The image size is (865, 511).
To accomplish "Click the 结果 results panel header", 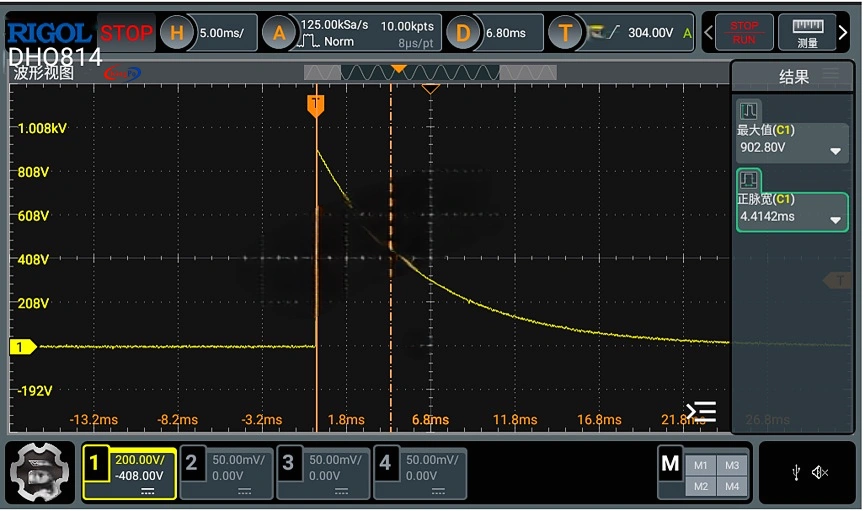I will point(793,77).
